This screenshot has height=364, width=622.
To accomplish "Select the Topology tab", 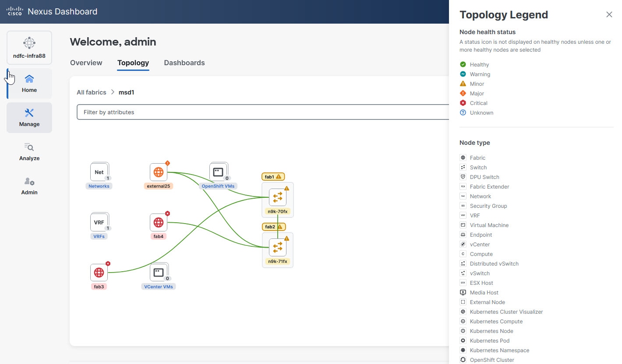I will click(133, 63).
